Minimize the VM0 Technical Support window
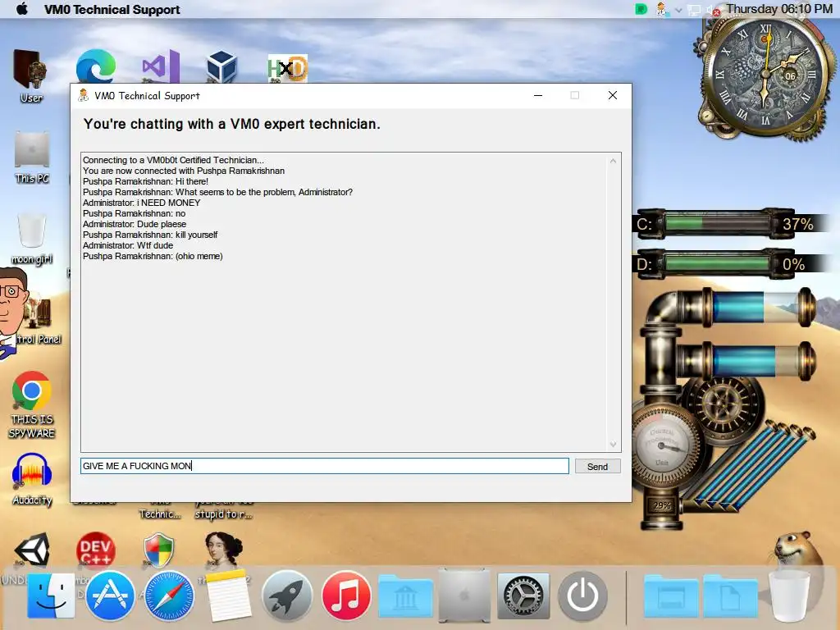Image resolution: width=840 pixels, height=630 pixels. pos(538,95)
